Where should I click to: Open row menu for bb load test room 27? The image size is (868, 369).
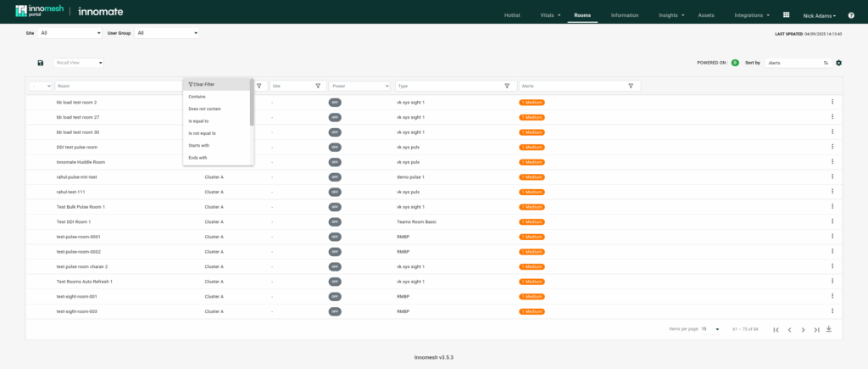point(832,117)
